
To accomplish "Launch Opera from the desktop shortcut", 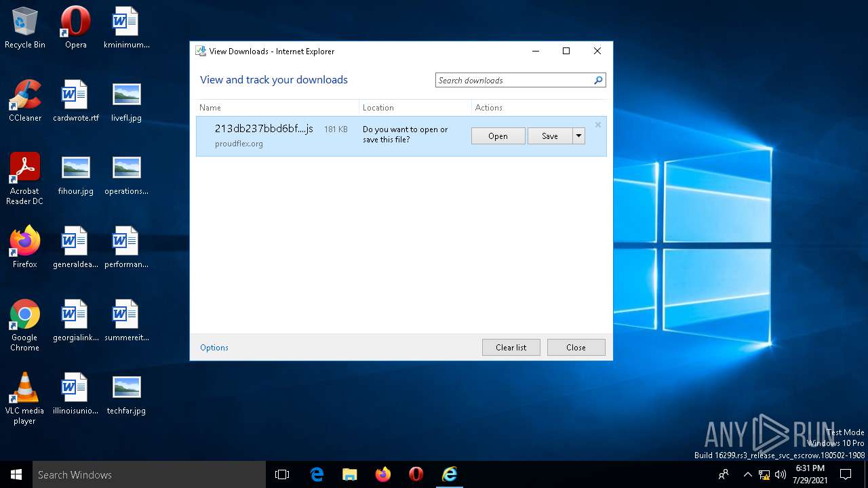I will 75,27.
